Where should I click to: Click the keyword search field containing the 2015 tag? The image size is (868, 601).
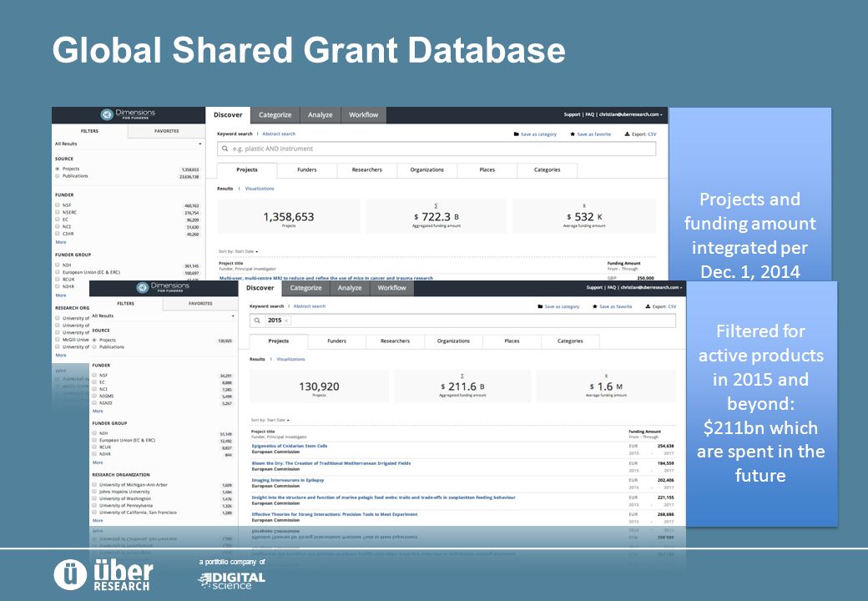tap(462, 321)
